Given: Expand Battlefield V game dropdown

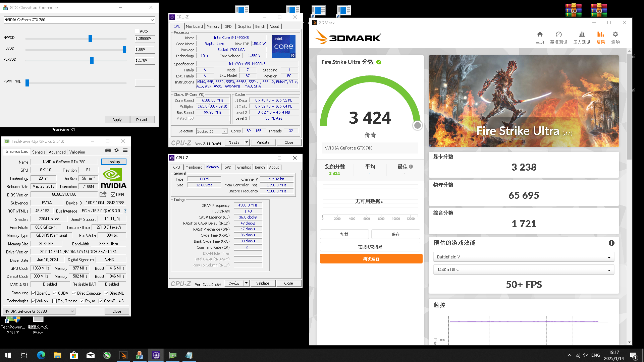Looking at the screenshot, I should (x=609, y=257).
